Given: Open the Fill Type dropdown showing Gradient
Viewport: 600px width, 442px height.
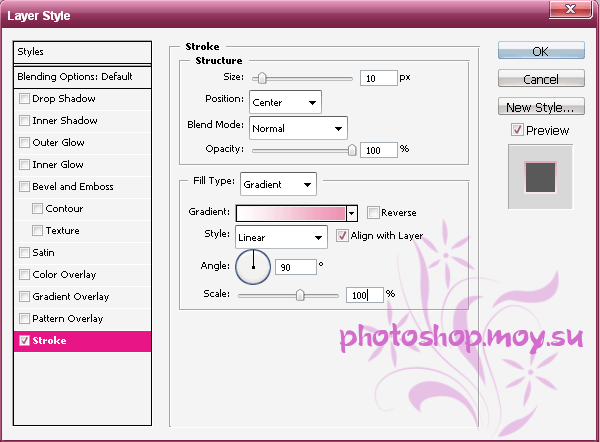Looking at the screenshot, I should click(x=278, y=184).
